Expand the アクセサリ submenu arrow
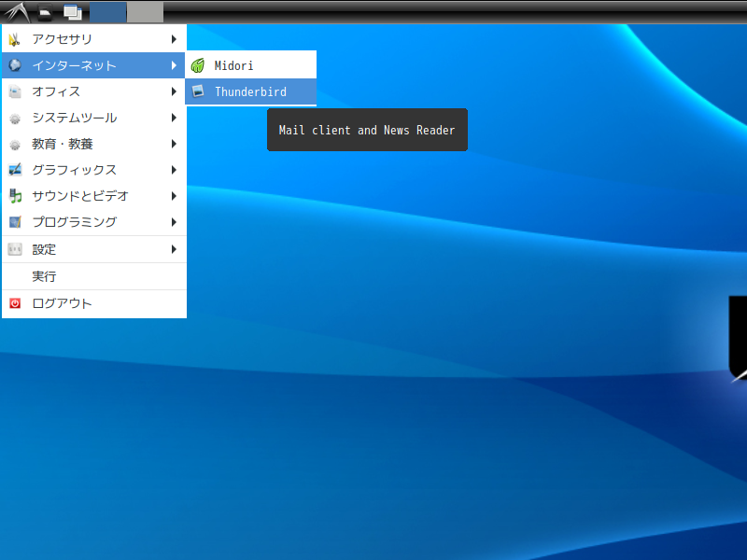 pyautogui.click(x=174, y=39)
